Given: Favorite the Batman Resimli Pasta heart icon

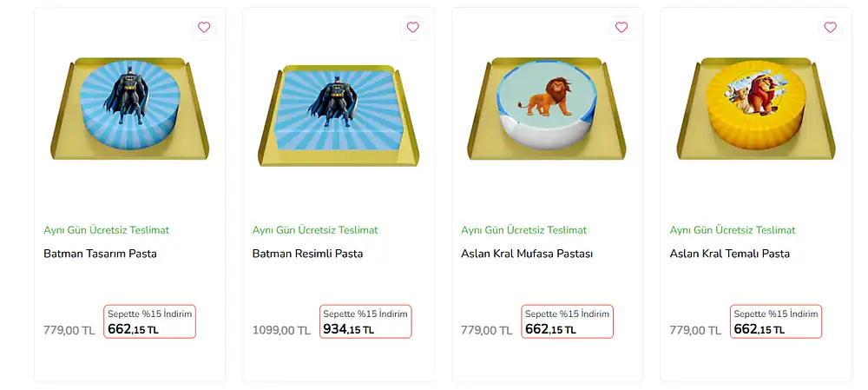Looking at the screenshot, I should [412, 27].
